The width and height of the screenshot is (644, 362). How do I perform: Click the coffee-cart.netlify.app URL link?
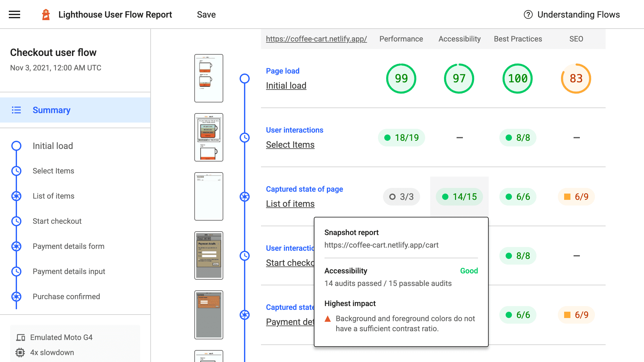[316, 39]
